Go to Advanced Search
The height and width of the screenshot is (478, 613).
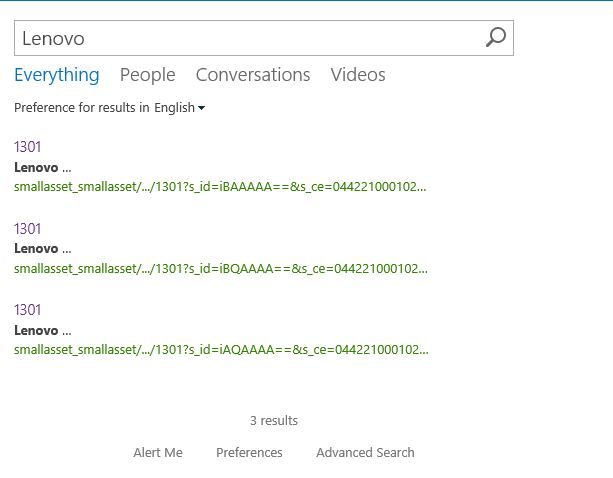[x=365, y=453]
